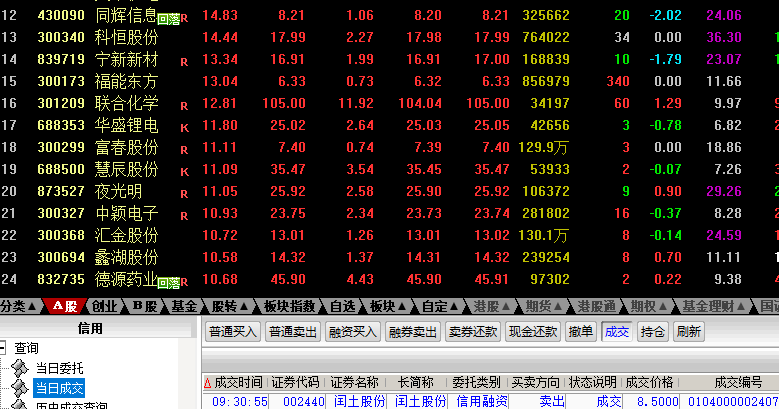Collapse the 查询 tree node
Image resolution: width=779 pixels, height=409 pixels.
2,347
